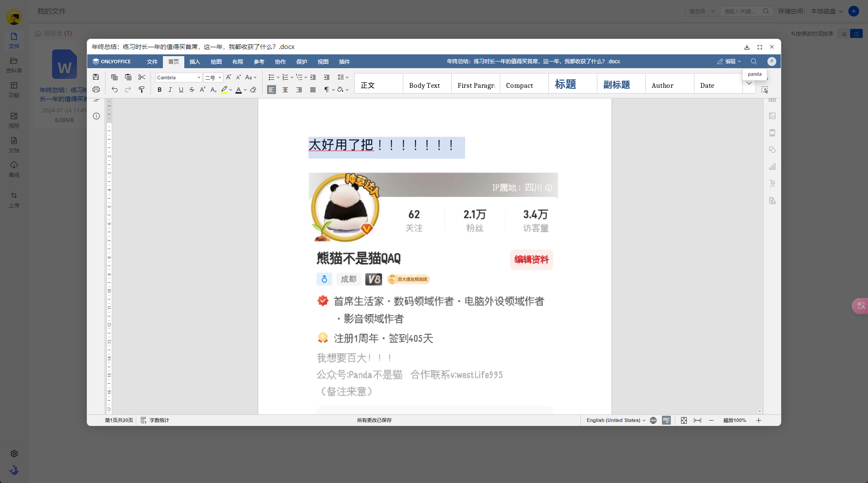Set document language globe icon
Viewport: 868px width, 483px height.
click(x=653, y=420)
